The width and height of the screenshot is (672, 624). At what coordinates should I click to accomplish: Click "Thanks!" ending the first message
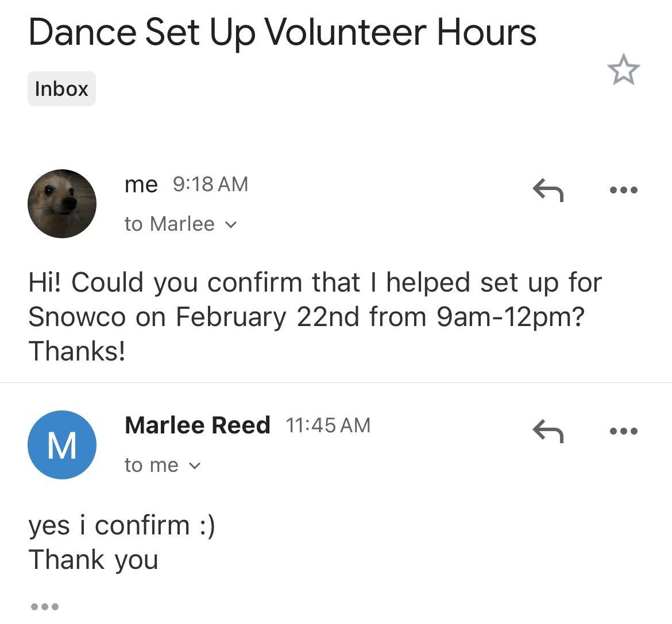click(77, 351)
